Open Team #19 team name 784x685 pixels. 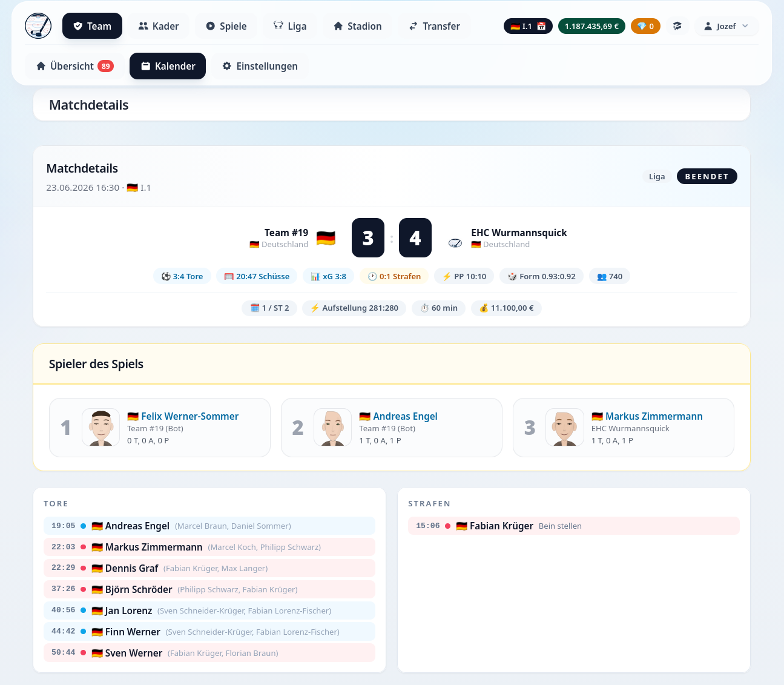286,233
